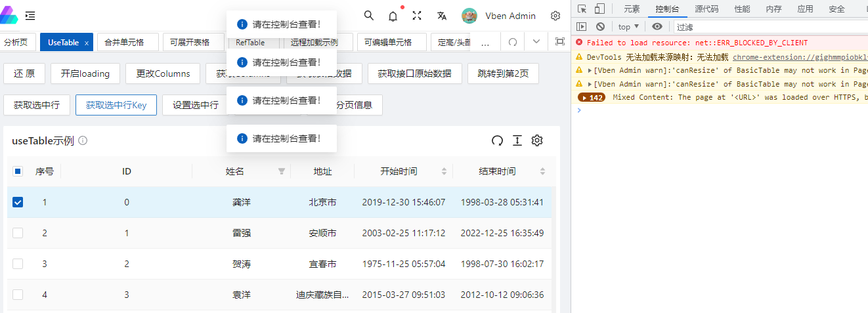
Task: Refresh current page via tab bar icon
Action: pos(513,41)
